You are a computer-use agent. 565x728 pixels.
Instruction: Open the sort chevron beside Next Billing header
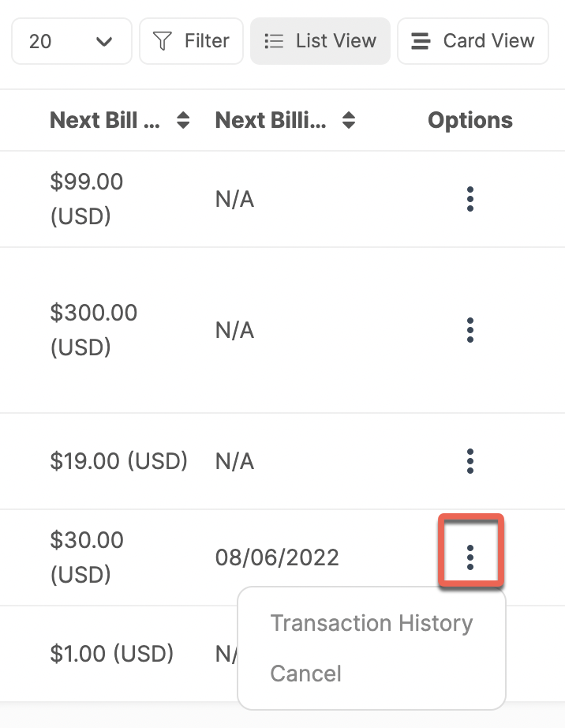(348, 120)
